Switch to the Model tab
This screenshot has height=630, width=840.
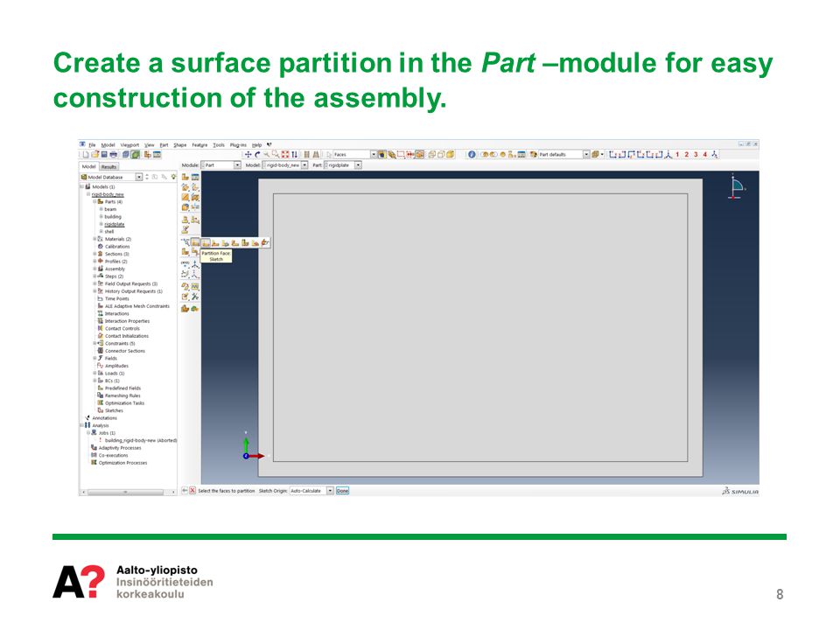coord(89,166)
